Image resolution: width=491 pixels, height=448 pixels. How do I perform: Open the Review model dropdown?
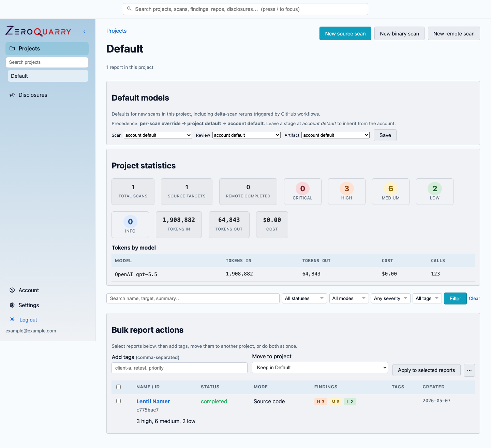[x=247, y=135]
